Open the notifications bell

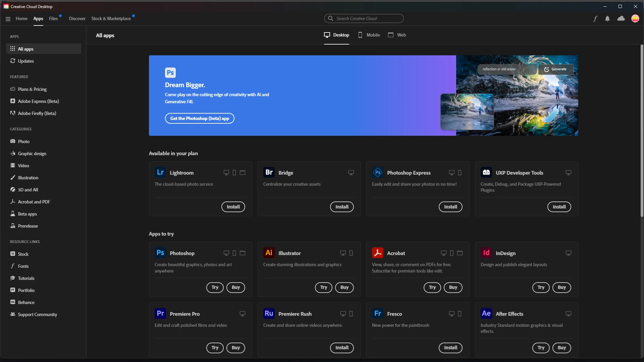pos(607,19)
